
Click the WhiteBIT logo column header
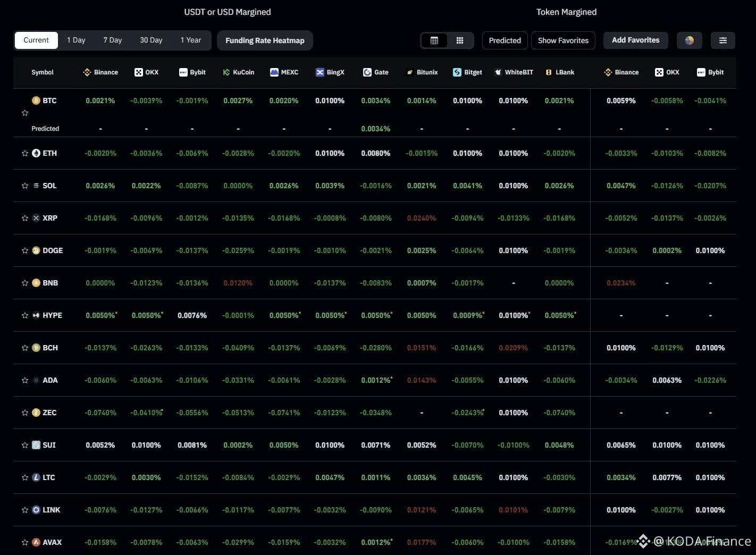point(498,72)
